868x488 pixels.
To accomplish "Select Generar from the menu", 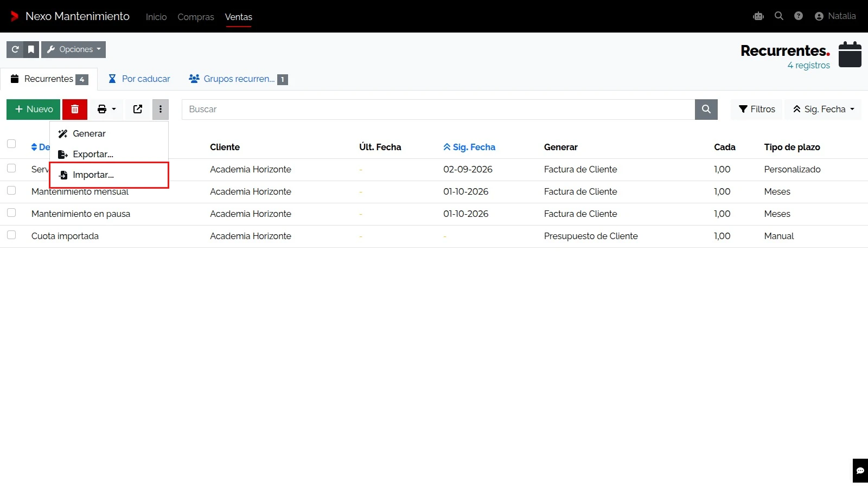I will pyautogui.click(x=109, y=133).
